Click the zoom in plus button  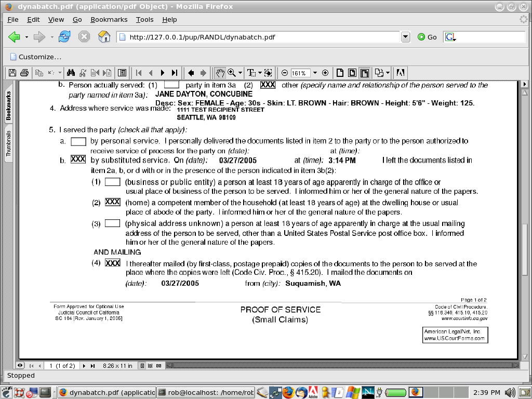[x=325, y=73]
